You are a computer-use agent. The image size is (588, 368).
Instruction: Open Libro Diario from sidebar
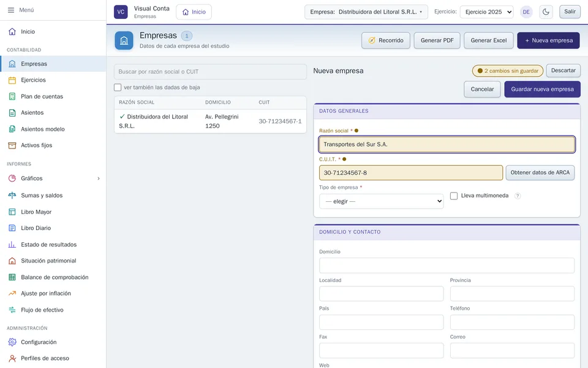pyautogui.click(x=53, y=228)
